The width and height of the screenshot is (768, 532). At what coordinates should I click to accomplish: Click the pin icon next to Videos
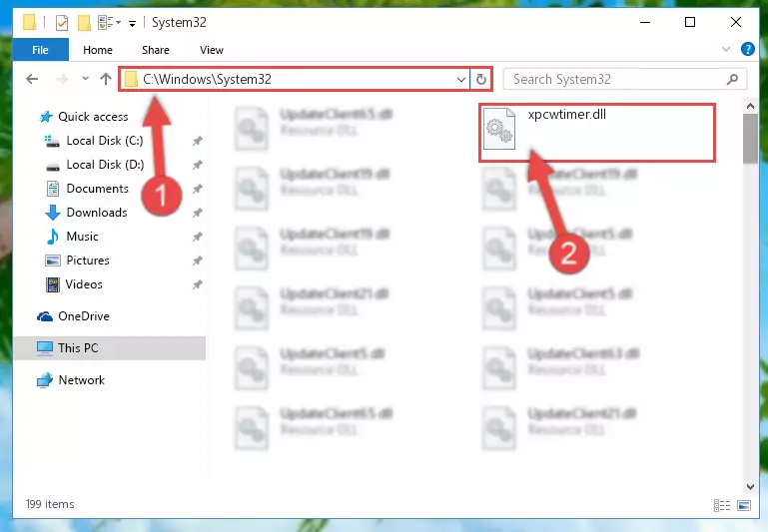[197, 284]
